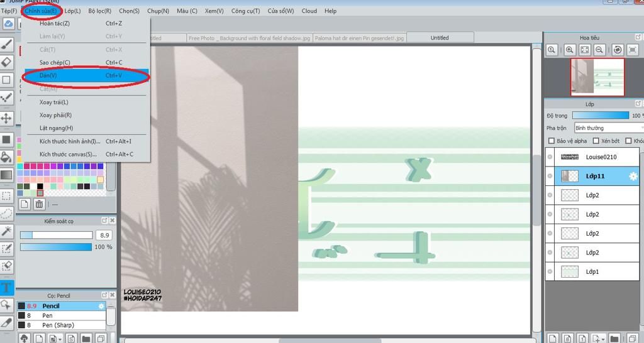
Task: Open the Bộ lọc(R) menu
Action: click(99, 11)
